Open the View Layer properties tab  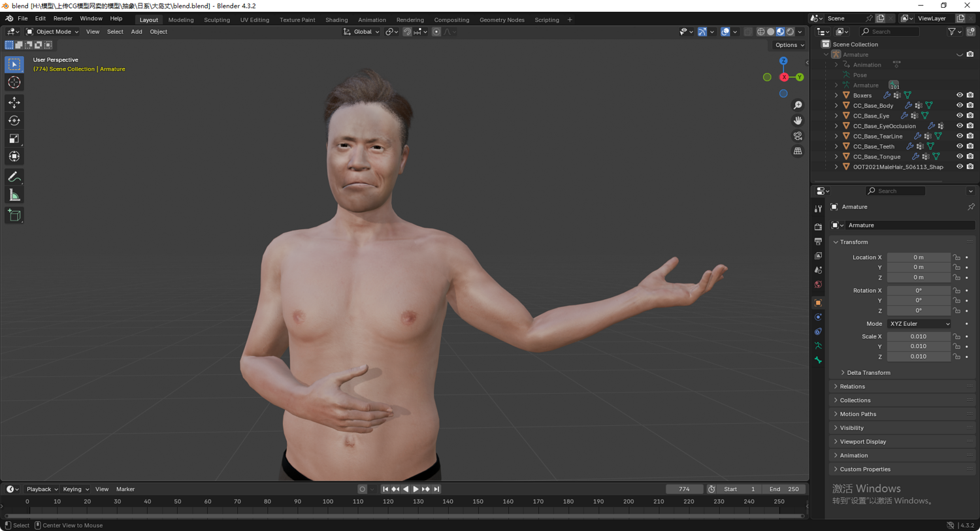tap(818, 255)
